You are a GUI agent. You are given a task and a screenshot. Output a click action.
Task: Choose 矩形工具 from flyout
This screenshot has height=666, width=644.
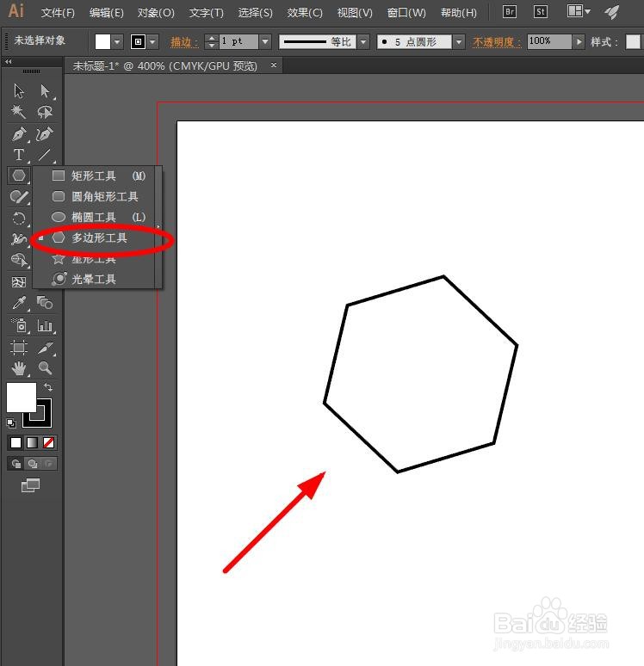coord(94,176)
